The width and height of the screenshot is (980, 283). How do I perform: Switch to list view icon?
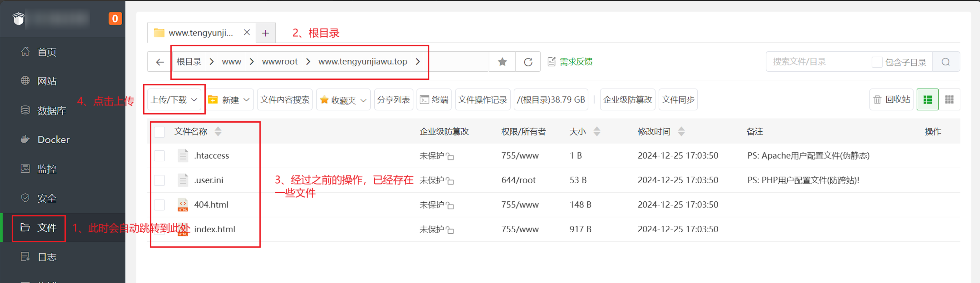[x=928, y=100]
